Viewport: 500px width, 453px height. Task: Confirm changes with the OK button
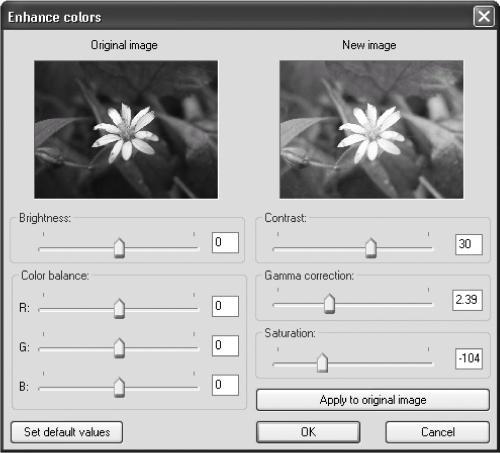click(308, 432)
